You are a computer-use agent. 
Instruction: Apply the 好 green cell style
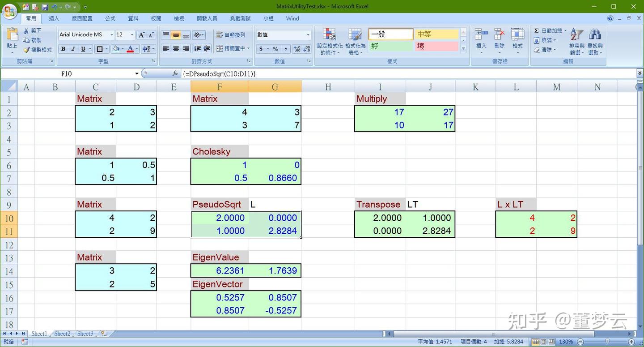pos(390,46)
